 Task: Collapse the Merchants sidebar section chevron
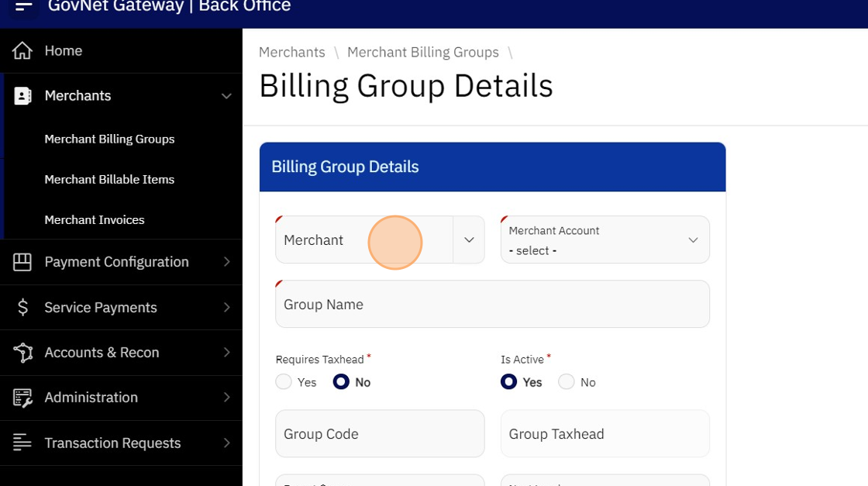[226, 96]
